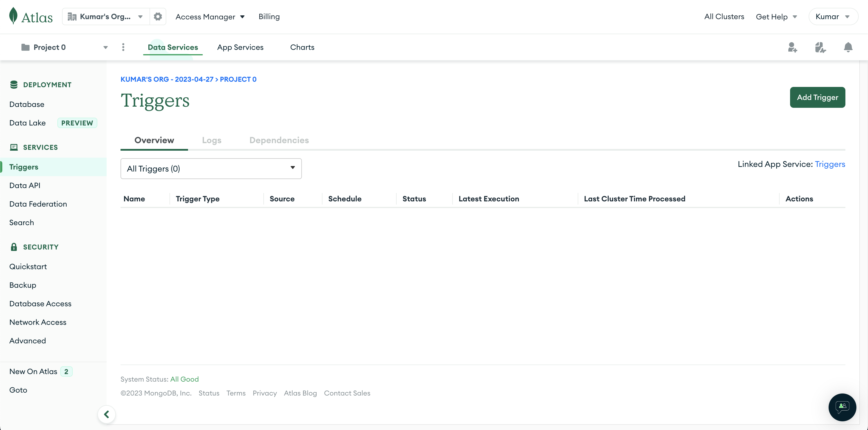Click the Status column header
Viewport: 868px width, 430px height.
(414, 199)
